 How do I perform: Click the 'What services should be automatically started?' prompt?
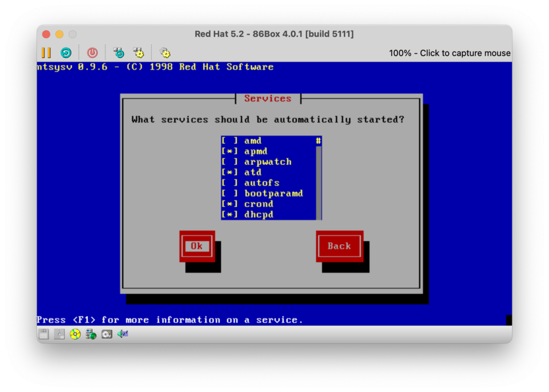(x=268, y=119)
